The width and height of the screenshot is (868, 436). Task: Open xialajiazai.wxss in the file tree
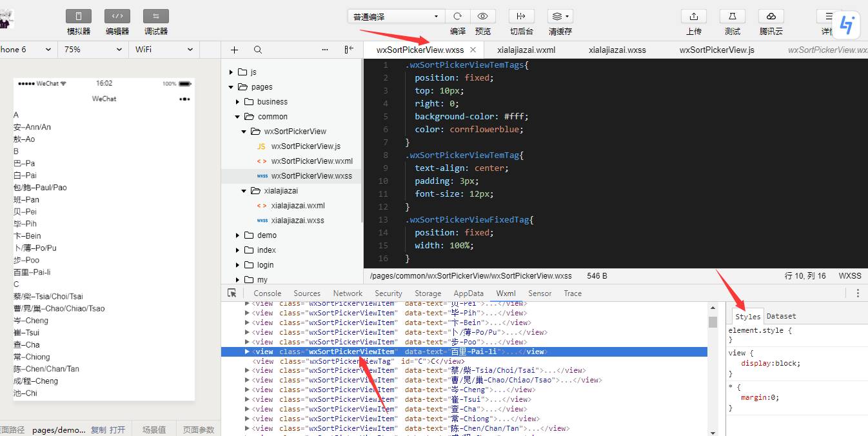(298, 221)
